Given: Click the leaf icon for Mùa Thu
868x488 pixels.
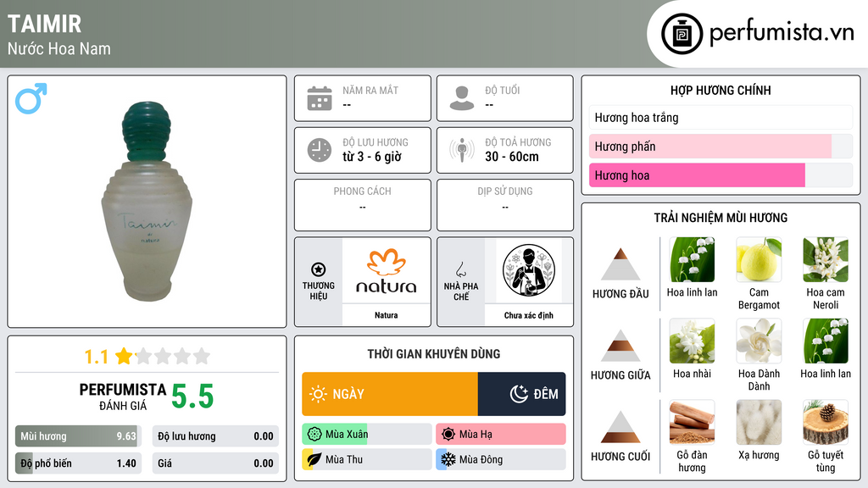Looking at the screenshot, I should pos(314,459).
